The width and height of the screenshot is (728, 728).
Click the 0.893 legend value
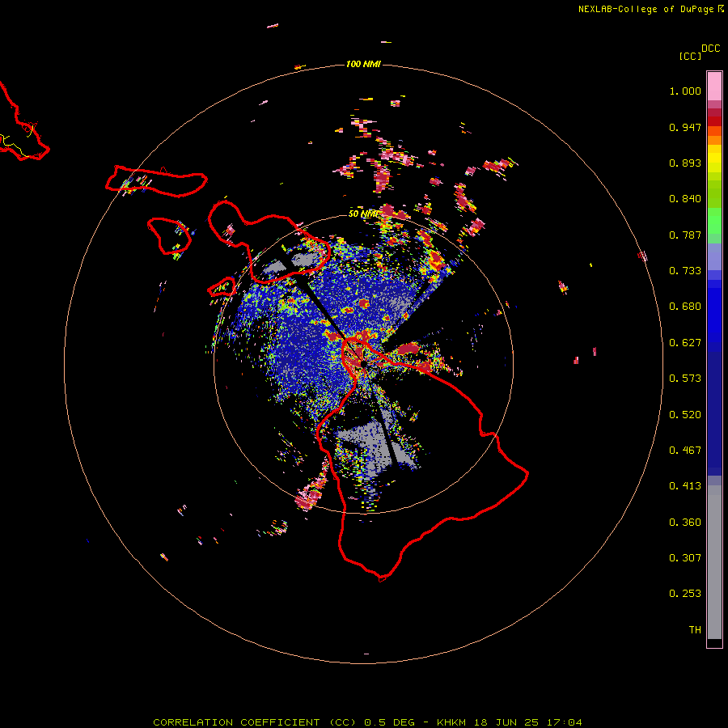(685, 163)
